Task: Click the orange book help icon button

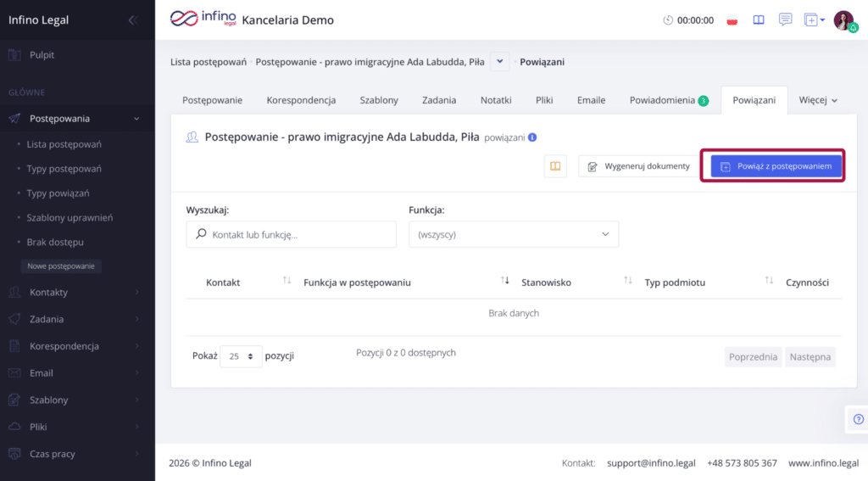Action: [555, 166]
